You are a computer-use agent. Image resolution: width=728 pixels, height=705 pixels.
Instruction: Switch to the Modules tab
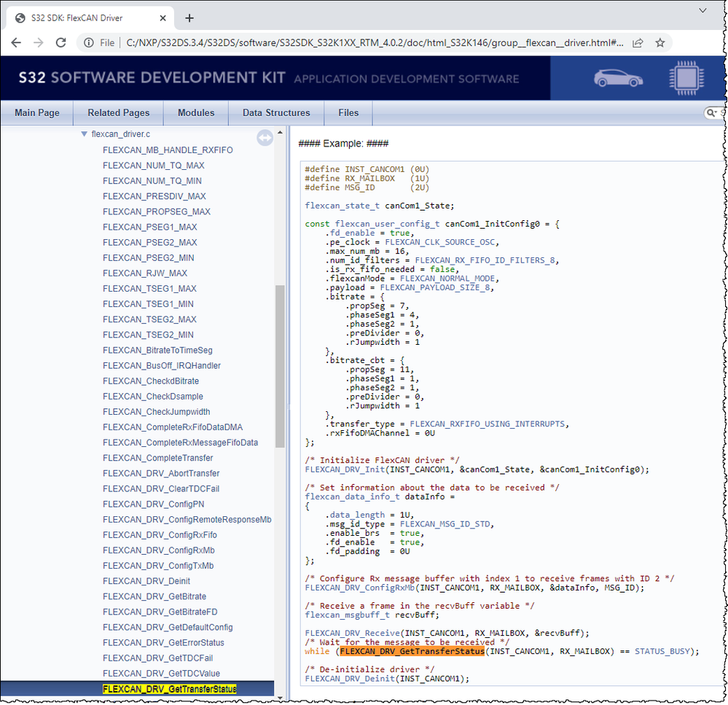(x=195, y=113)
